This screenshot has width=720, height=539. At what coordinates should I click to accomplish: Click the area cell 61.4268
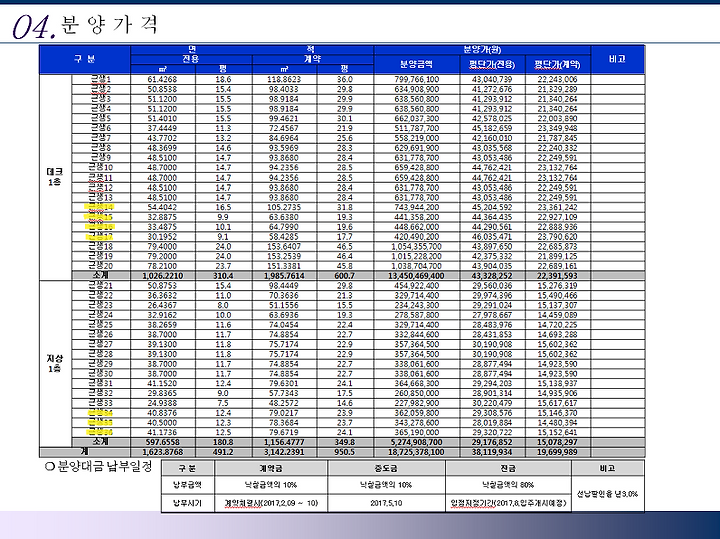(x=162, y=79)
